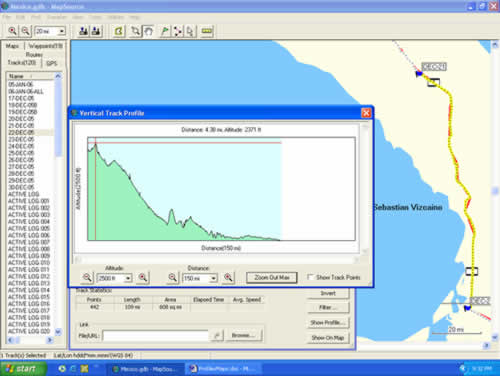The height and width of the screenshot is (376, 500).
Task: Select the ACTIVE LOG 005 track
Action: [x=29, y=228]
